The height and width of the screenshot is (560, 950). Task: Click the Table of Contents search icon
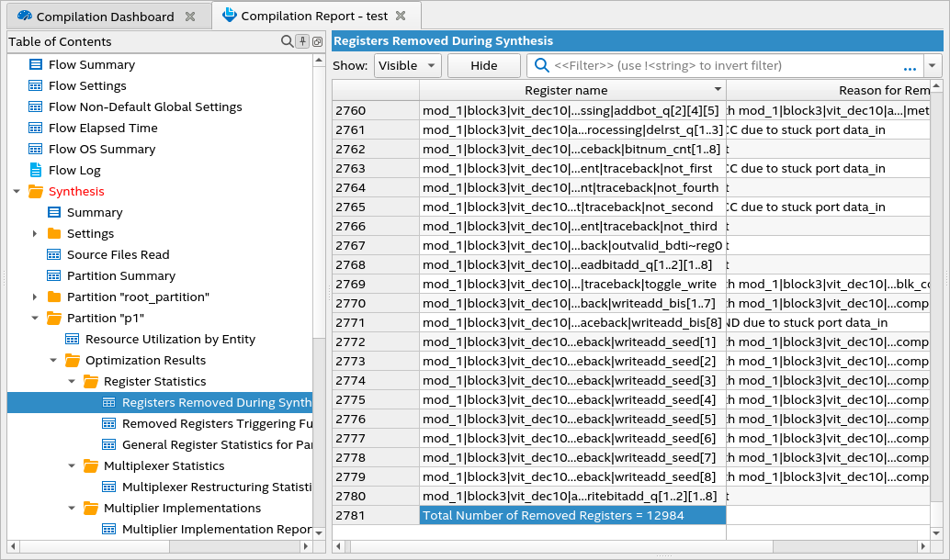287,41
